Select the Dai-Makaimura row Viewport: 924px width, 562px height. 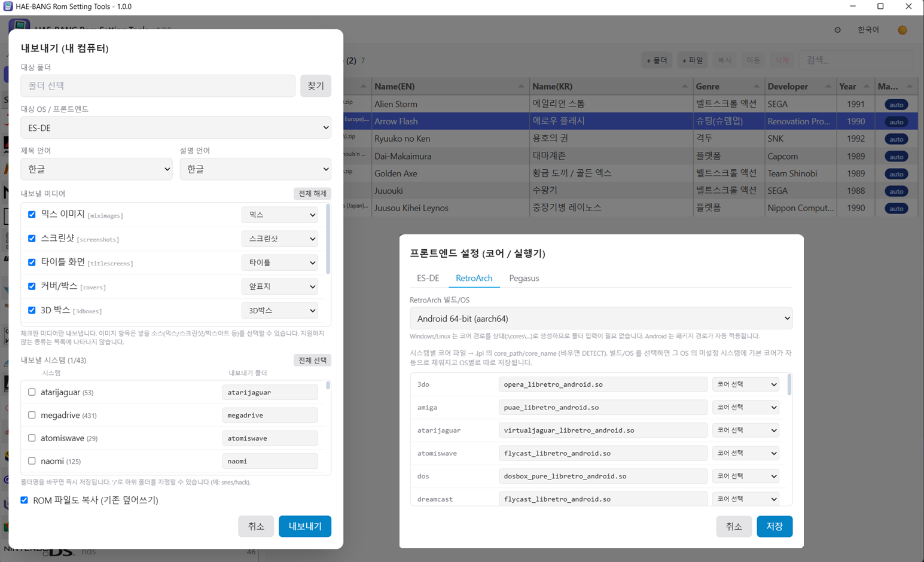pos(631,156)
